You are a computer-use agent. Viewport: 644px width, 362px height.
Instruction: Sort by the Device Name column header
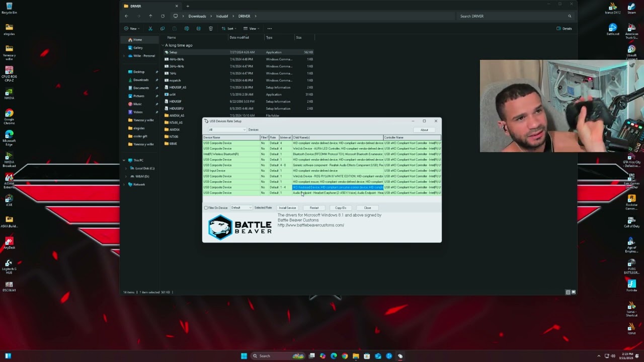(x=231, y=137)
